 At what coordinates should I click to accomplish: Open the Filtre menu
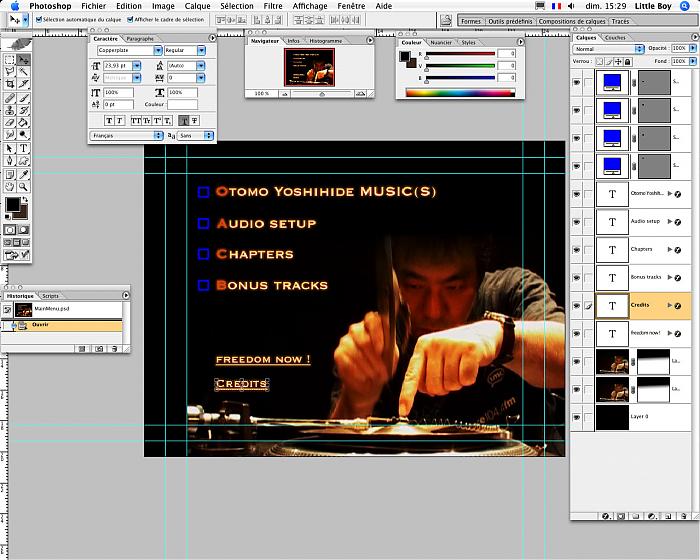click(x=273, y=6)
